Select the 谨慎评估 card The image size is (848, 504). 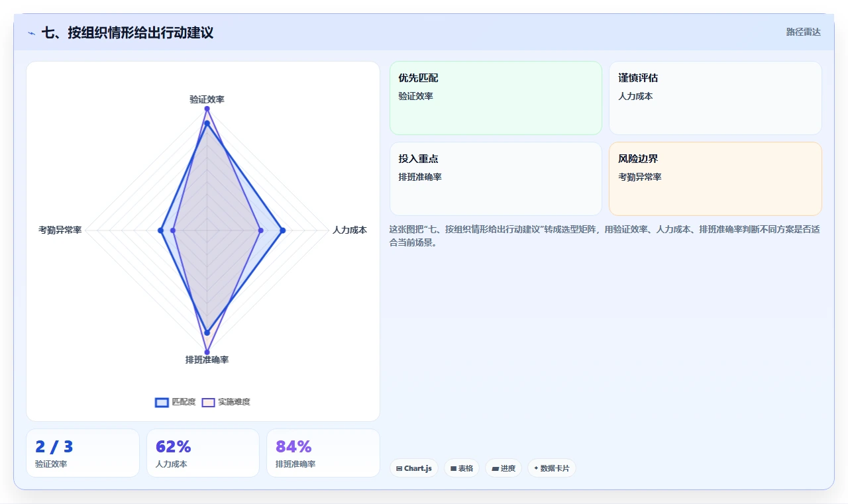[715, 98]
